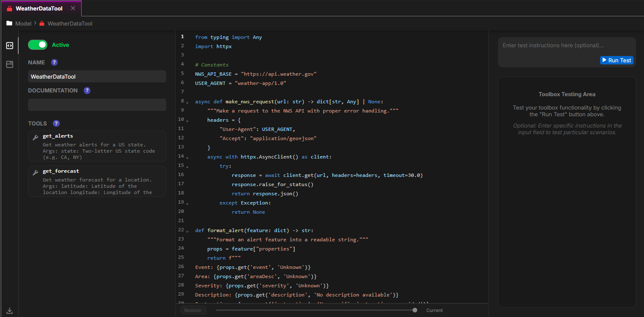
Task: Collapse the format_alert function at line 22
Action: click(x=187, y=231)
